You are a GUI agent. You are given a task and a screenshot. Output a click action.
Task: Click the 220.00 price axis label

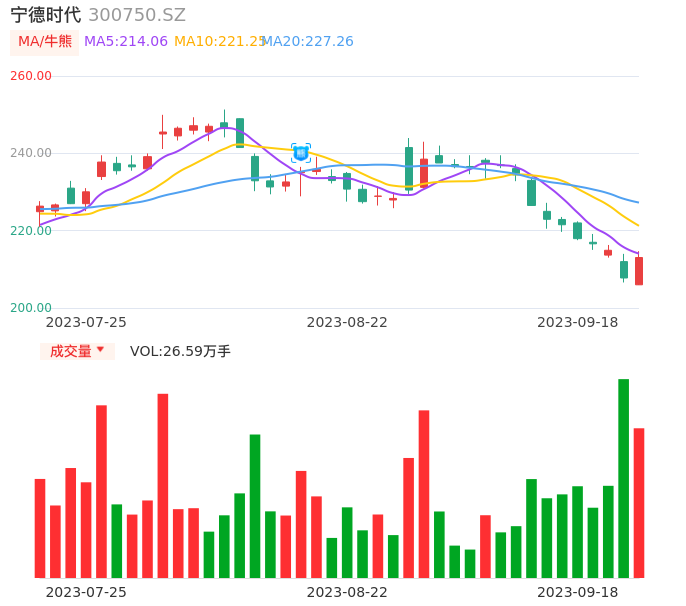coord(31,231)
